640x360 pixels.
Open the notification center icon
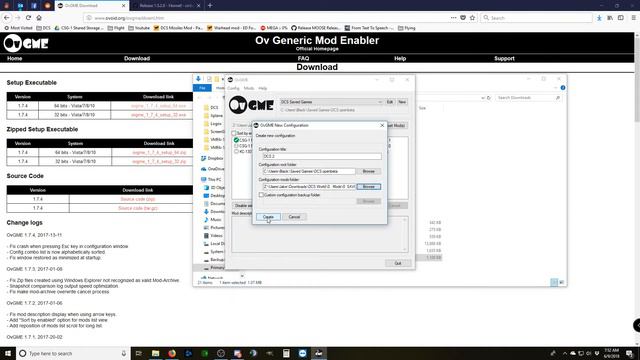629,353
